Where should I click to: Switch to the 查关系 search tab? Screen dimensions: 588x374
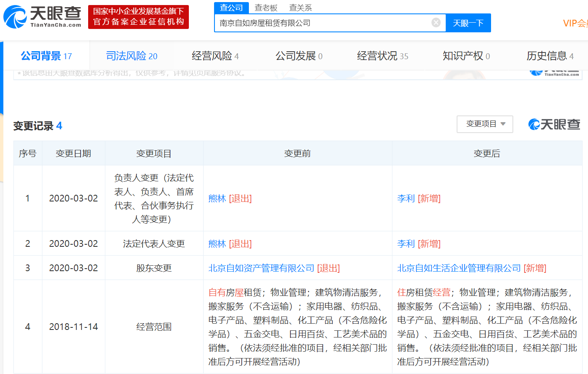[301, 8]
